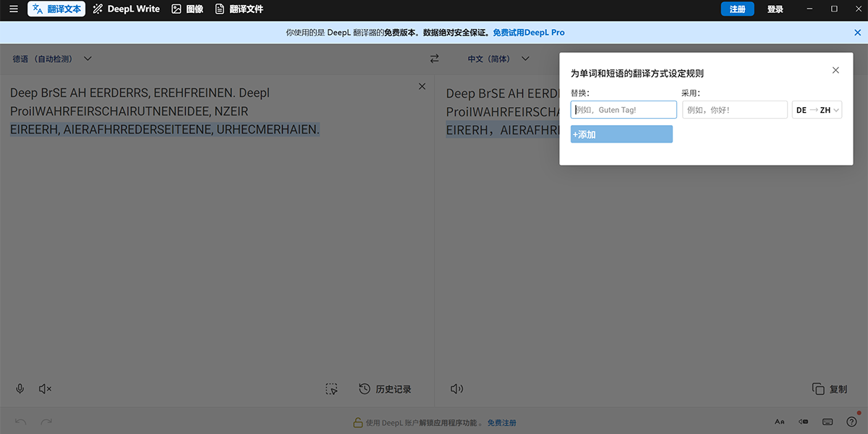The image size is (868, 434).
Task: Open the target language 中文(简体) dropdown
Action: [498, 59]
